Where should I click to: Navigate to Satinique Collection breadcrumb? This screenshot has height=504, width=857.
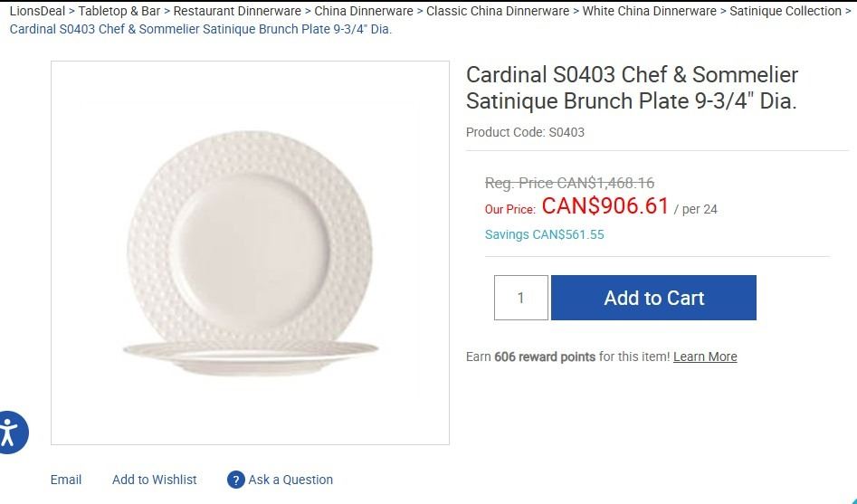[x=785, y=11]
